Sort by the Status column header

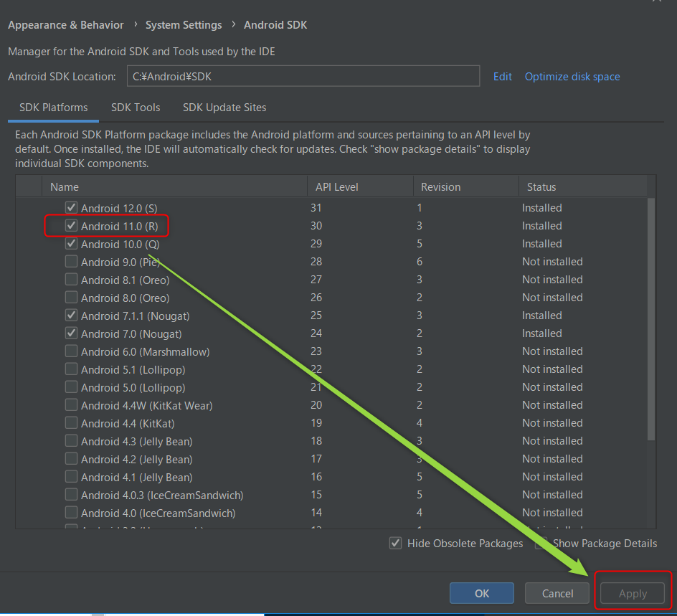pyautogui.click(x=583, y=187)
